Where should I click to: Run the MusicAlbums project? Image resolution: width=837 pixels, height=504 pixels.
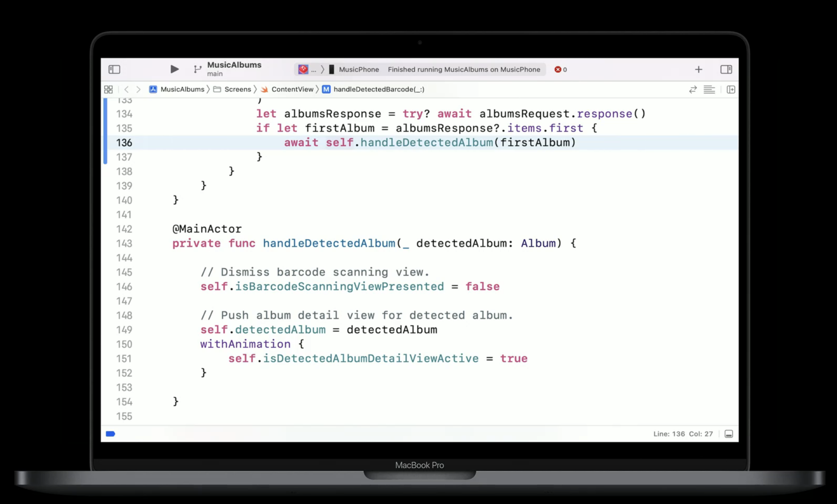pyautogui.click(x=174, y=69)
